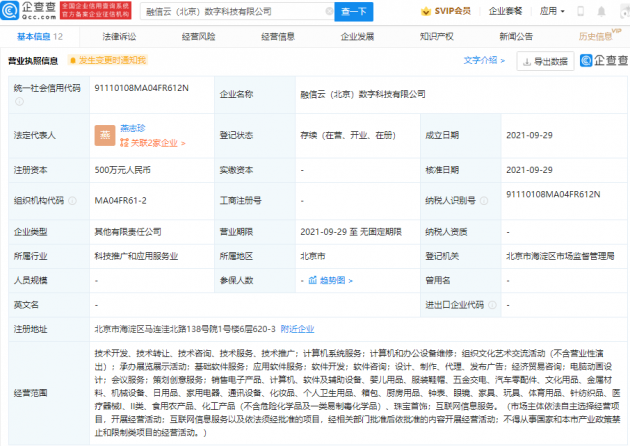Click legal representative avatar 燕
This screenshot has width=630, height=446.
pos(105,135)
